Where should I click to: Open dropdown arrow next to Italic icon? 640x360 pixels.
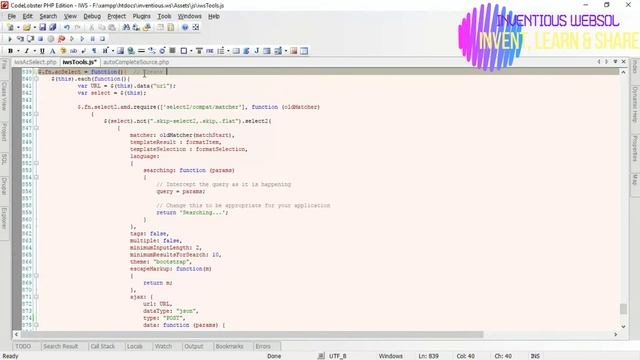(x=34, y=51)
